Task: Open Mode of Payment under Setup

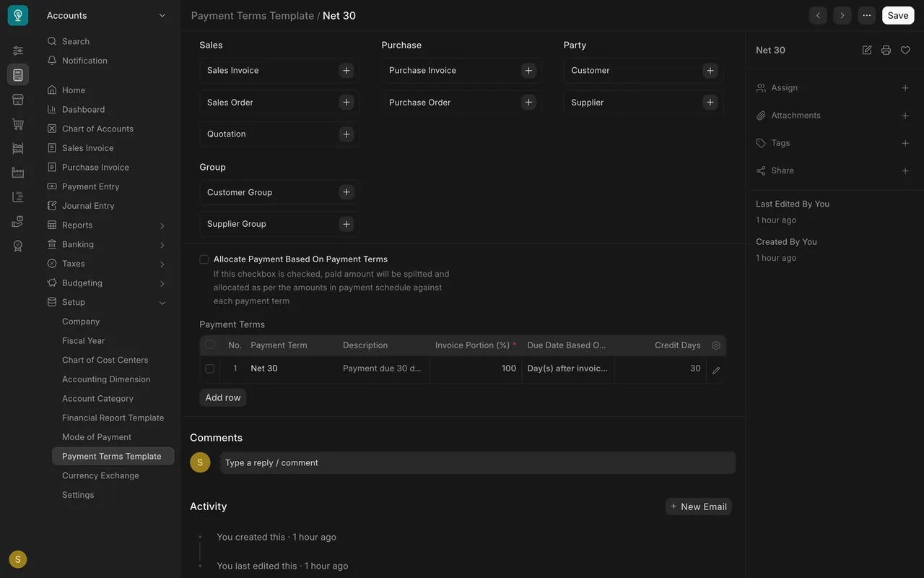Action: coord(97,437)
